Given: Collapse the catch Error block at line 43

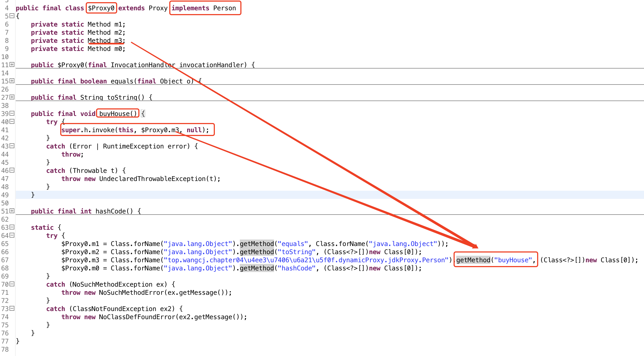Looking at the screenshot, I should coord(12,146).
